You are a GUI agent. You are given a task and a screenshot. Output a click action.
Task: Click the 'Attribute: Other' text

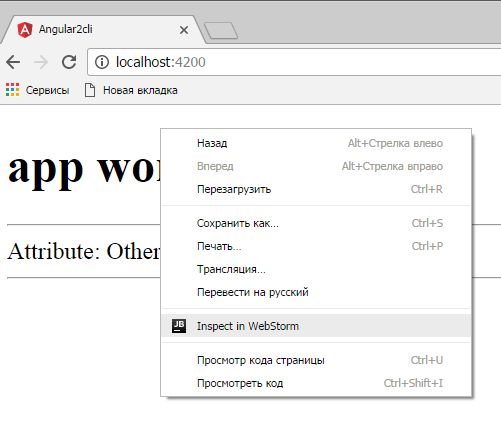pos(84,251)
